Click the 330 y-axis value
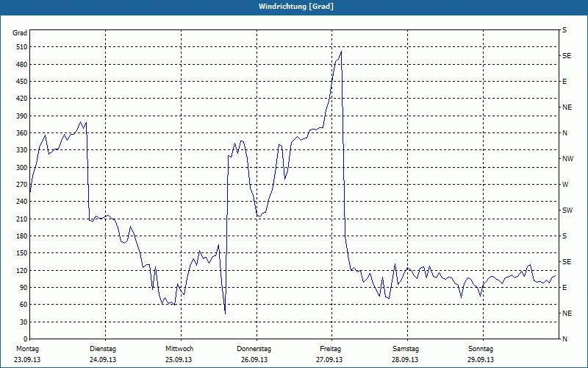This screenshot has width=588, height=368. pyautogui.click(x=22, y=150)
